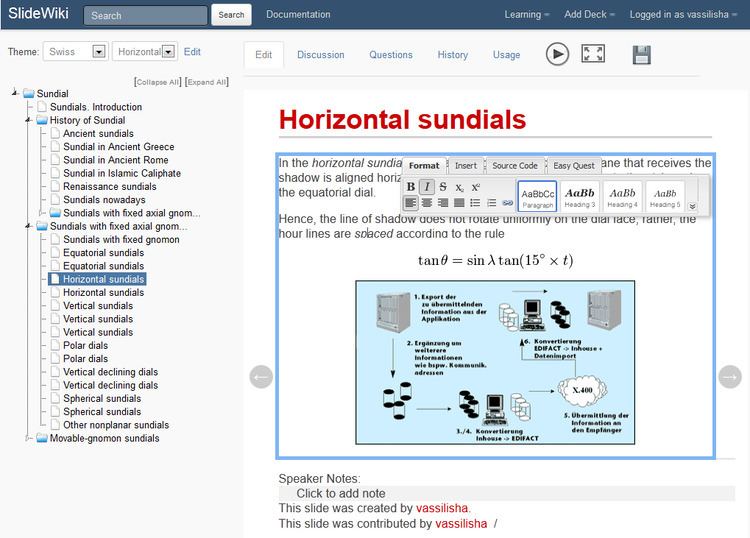750x538 pixels.
Task: Click the SlideWiki logo
Action: pos(38,13)
